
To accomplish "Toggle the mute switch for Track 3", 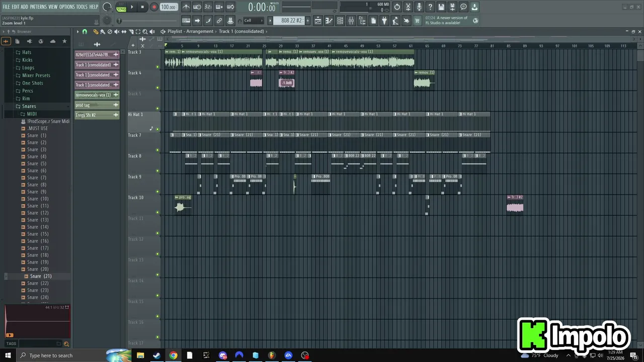I will 157,67.
